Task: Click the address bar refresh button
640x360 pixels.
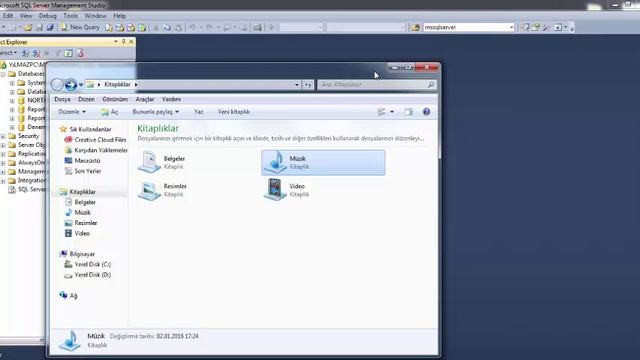Action: (308, 84)
